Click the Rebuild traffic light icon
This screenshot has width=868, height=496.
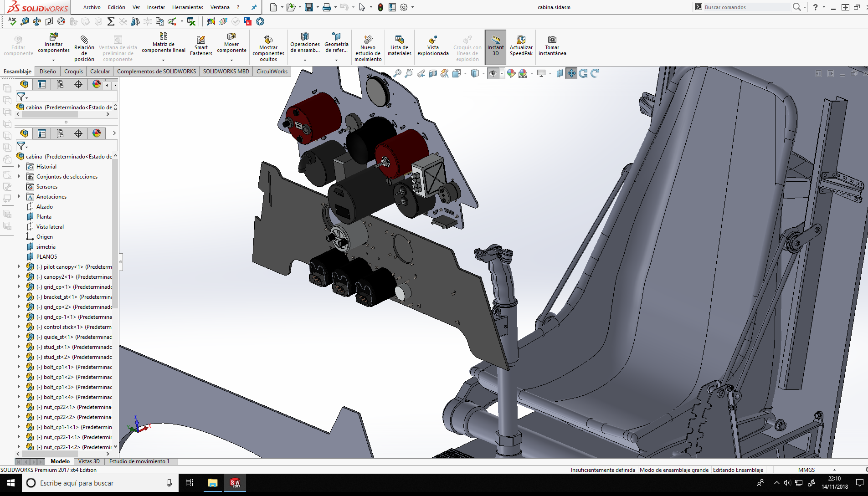tap(380, 7)
